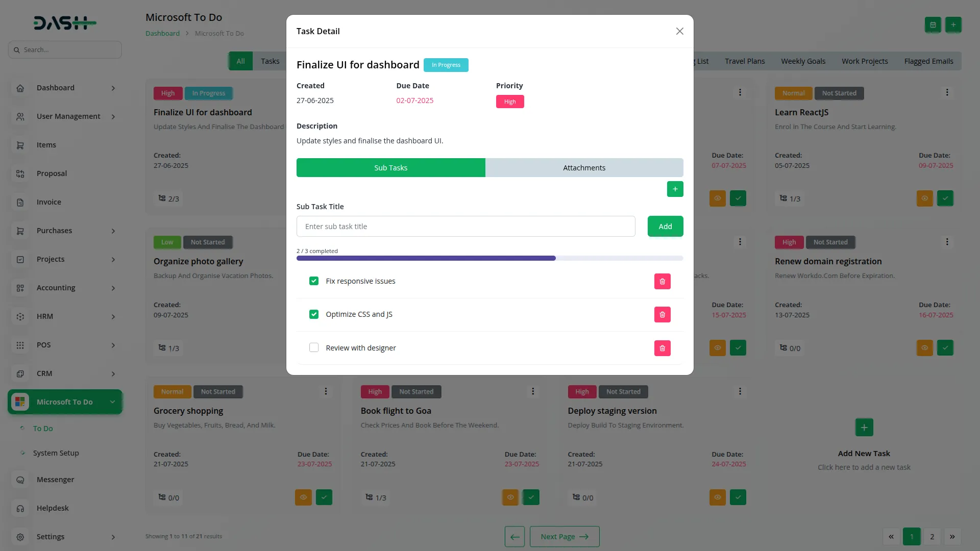This screenshot has width=980, height=551.
Task: Open the POS sidebar icon
Action: [x=20, y=345]
